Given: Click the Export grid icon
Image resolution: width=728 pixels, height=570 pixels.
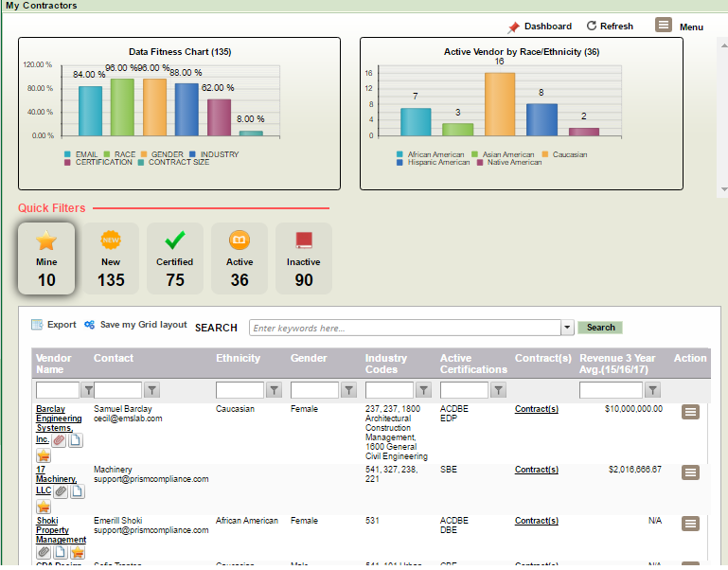Looking at the screenshot, I should [38, 325].
